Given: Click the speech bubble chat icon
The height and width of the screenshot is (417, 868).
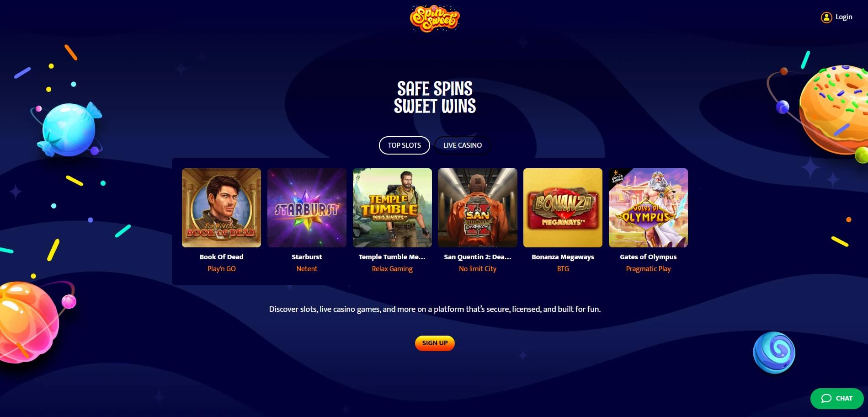Looking at the screenshot, I should [826, 398].
